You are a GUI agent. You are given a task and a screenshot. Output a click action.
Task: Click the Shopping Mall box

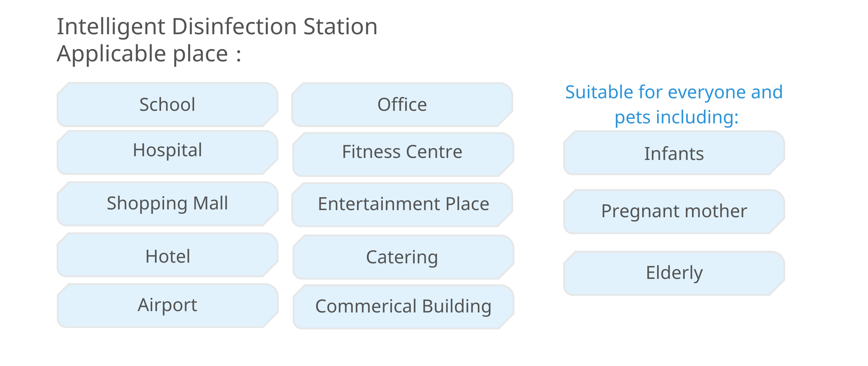tap(167, 204)
